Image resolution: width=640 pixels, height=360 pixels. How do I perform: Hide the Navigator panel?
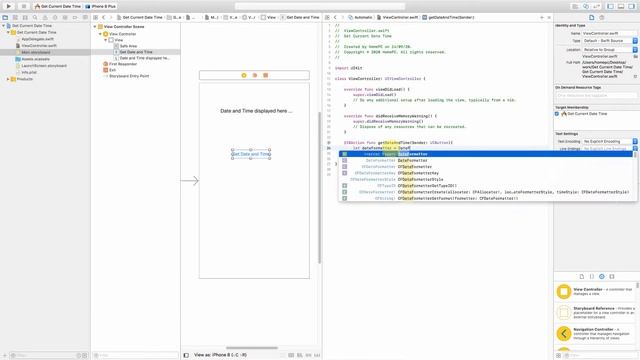(x=611, y=6)
